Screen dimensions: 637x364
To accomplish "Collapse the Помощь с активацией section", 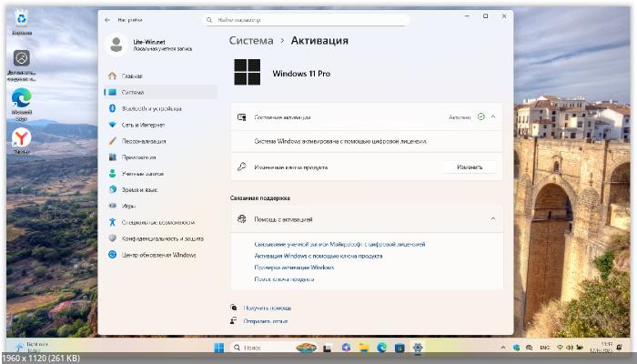I will point(492,219).
